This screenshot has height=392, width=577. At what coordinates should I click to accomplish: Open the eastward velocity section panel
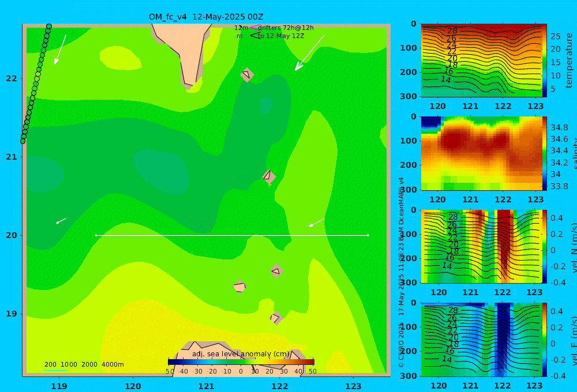tap(481, 340)
